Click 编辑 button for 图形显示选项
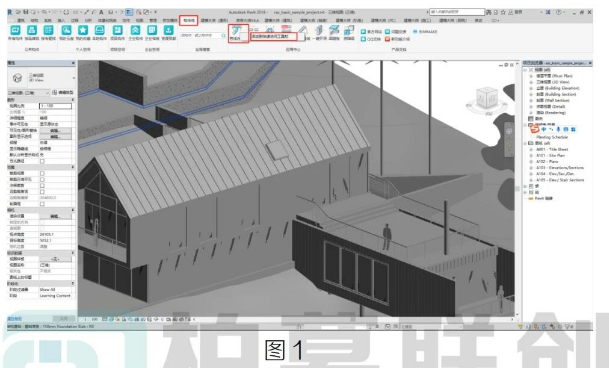The image size is (609, 368). 55,137
